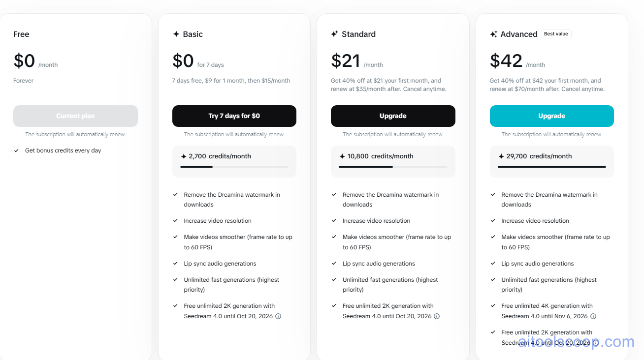Click the cyan Upgrade button for Advanced

click(x=551, y=116)
